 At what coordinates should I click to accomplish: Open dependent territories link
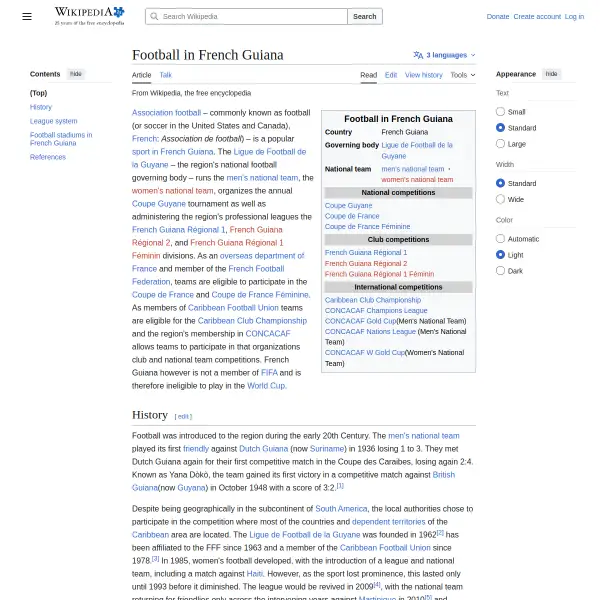[x=388, y=522]
